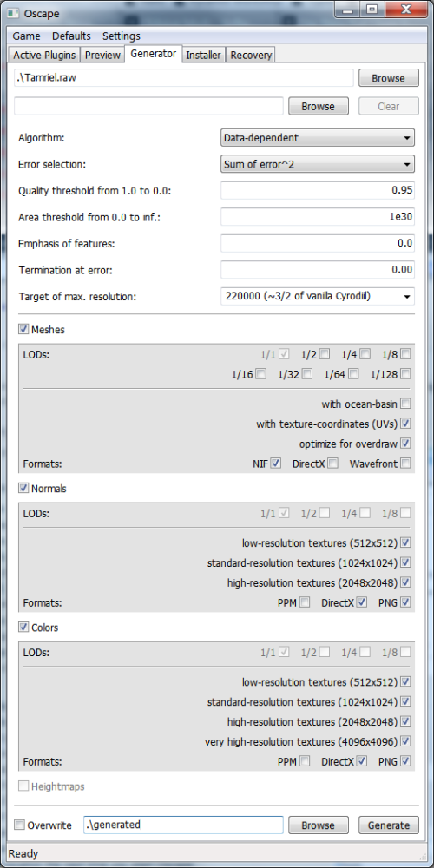The width and height of the screenshot is (434, 868).
Task: Click the Area threshold value field
Action: click(x=317, y=216)
